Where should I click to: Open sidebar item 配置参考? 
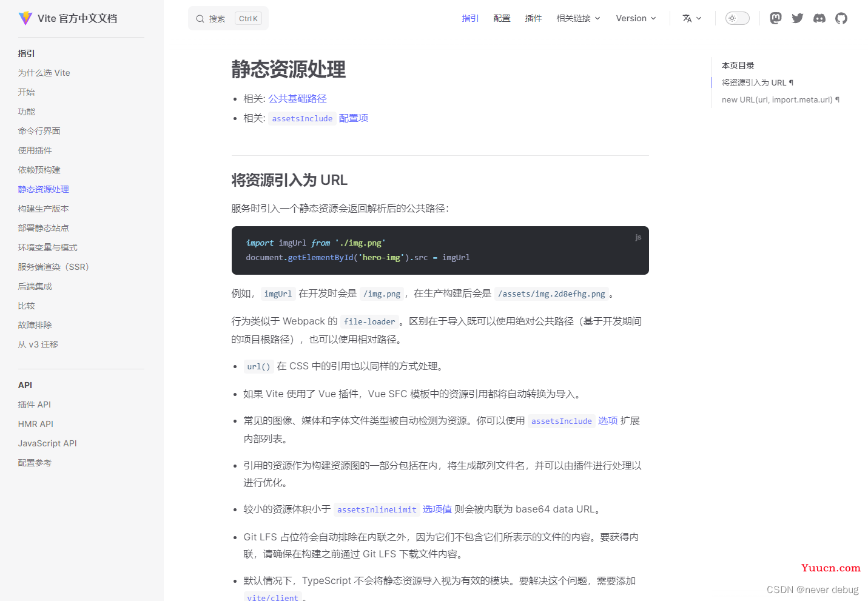tap(35, 463)
